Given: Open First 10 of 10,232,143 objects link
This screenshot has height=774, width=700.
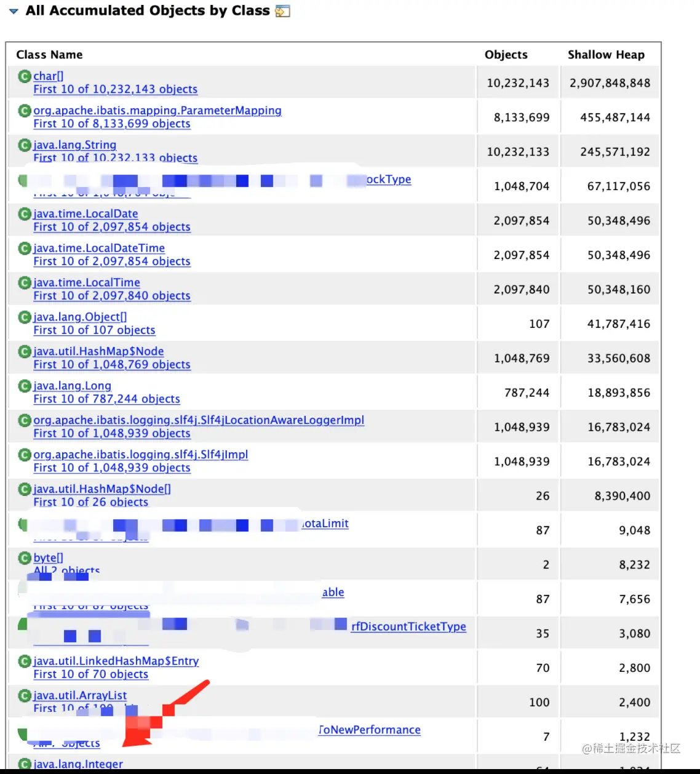Looking at the screenshot, I should coord(116,89).
